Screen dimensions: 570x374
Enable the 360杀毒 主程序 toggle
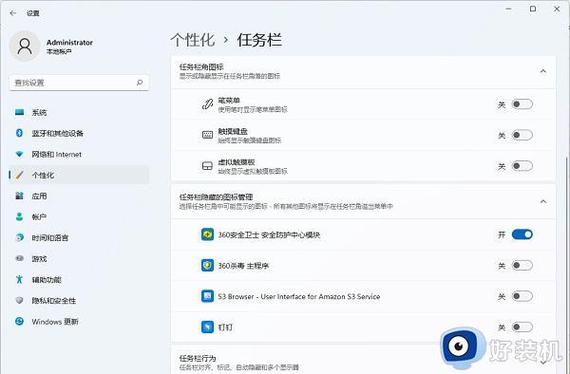[x=522, y=265]
